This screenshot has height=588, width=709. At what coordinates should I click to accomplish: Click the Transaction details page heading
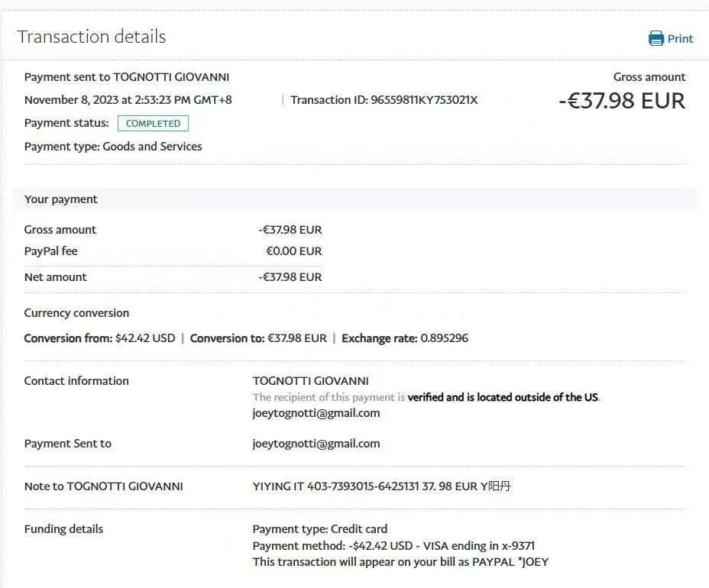coord(92,37)
